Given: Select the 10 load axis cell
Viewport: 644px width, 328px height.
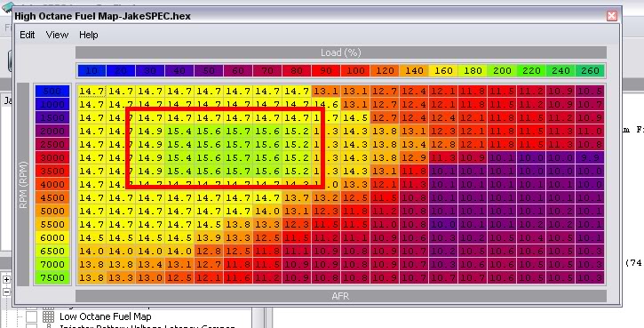Looking at the screenshot, I should pyautogui.click(x=91, y=71).
